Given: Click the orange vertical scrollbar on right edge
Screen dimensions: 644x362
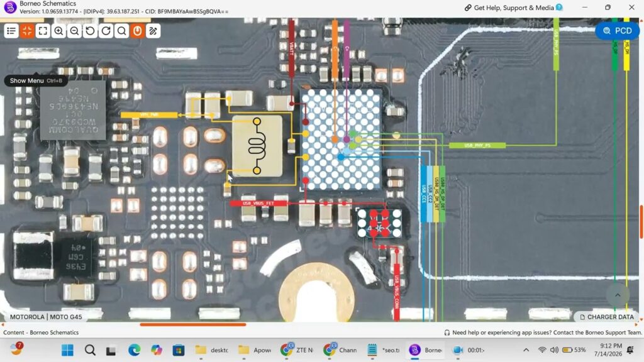Looking at the screenshot, I should [x=641, y=222].
